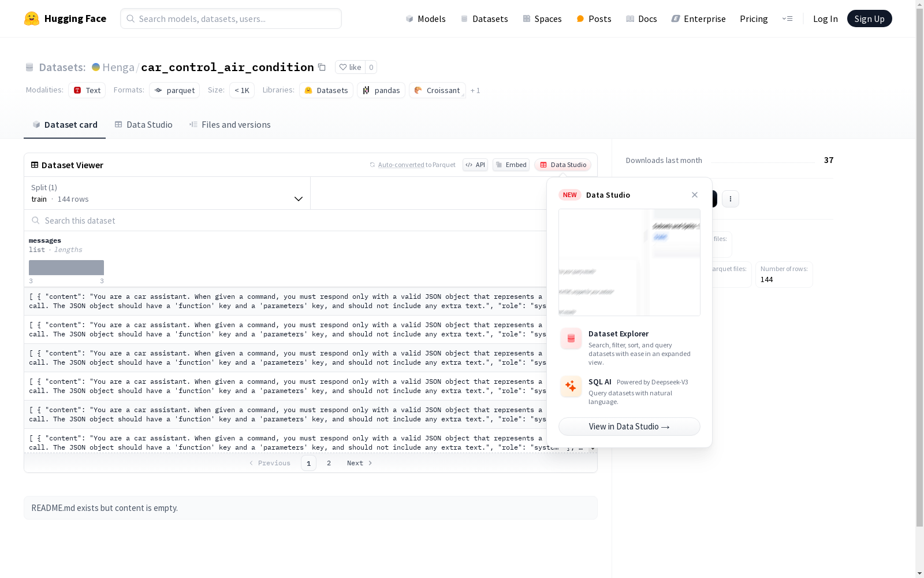Click the car_control_air_condition dataset title
The width and height of the screenshot is (924, 578).
pos(228,67)
